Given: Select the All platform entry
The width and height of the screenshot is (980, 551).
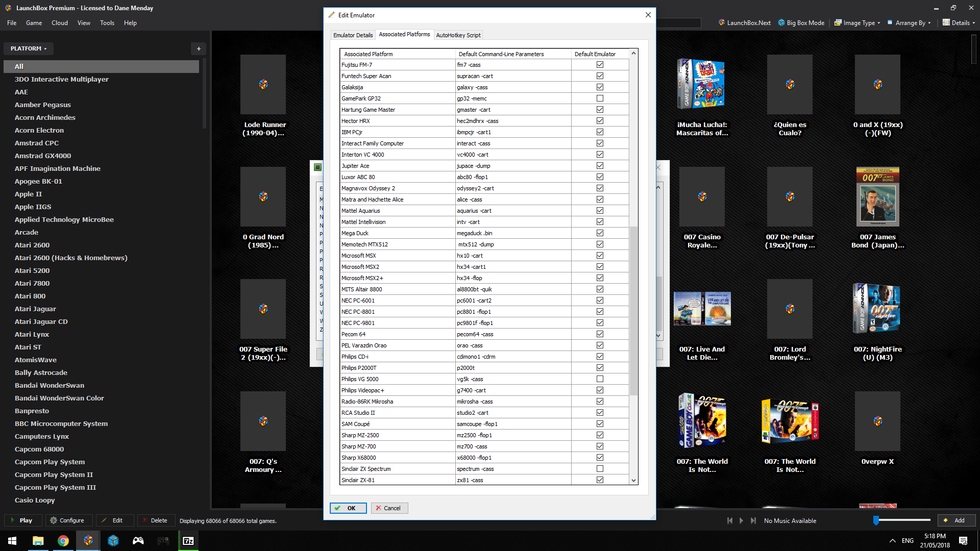Looking at the screenshot, I should click(102, 66).
